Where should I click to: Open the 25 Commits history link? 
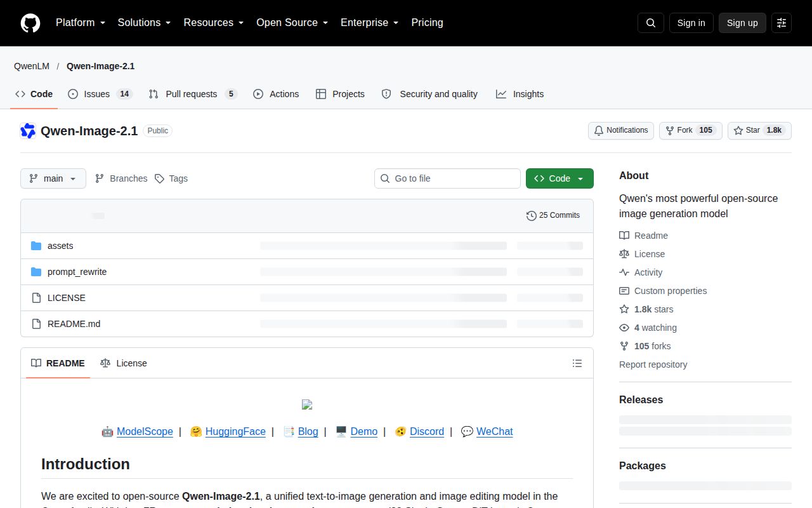click(x=553, y=215)
